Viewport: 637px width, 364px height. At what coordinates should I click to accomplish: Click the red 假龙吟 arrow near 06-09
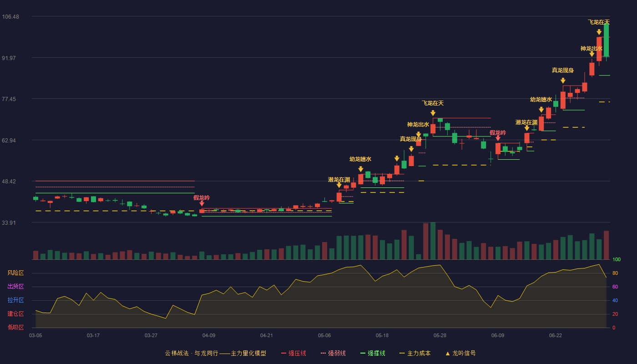[498, 138]
